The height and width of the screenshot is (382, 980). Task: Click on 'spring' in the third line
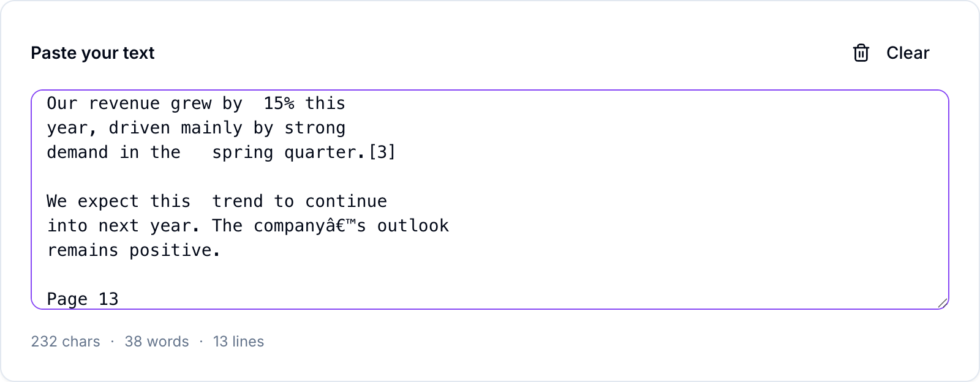coord(243,152)
